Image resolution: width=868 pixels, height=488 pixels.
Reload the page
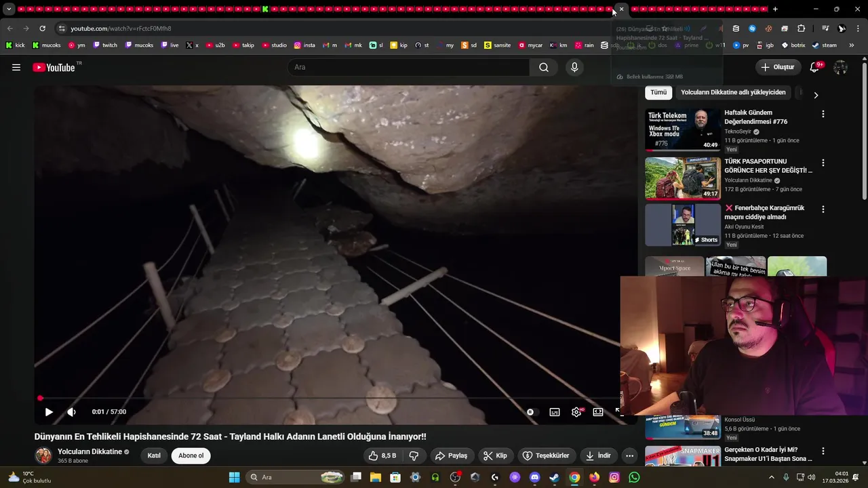(42, 28)
